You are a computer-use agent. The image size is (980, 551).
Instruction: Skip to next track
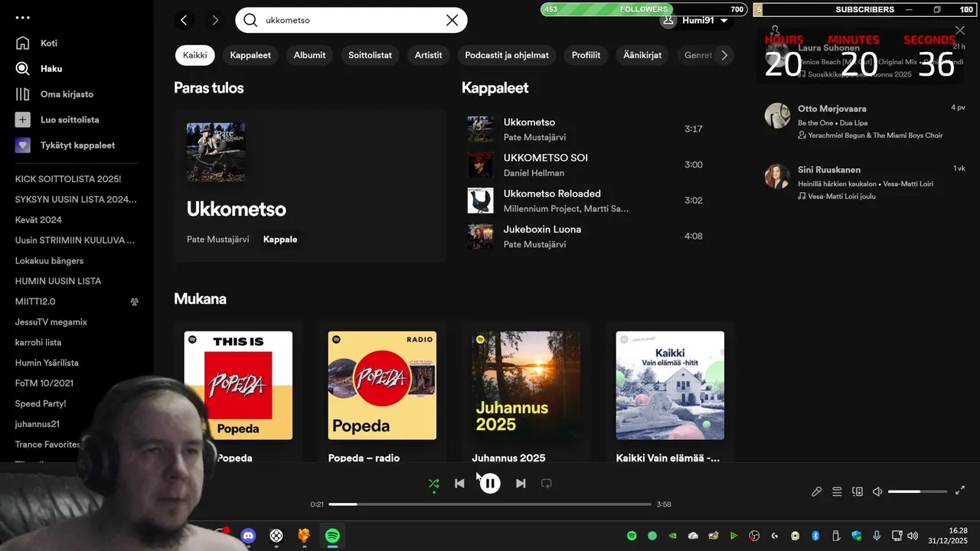[x=521, y=484]
